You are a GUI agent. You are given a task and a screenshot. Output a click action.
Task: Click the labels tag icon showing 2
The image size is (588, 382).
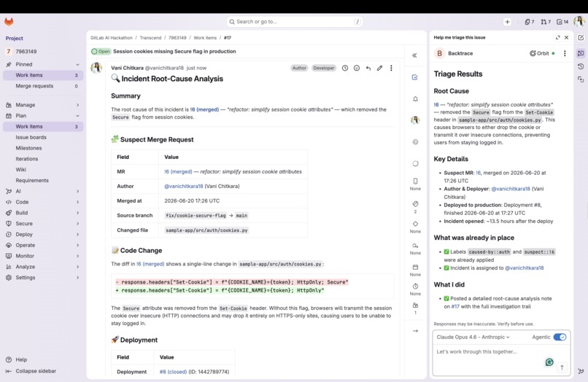[415, 204]
